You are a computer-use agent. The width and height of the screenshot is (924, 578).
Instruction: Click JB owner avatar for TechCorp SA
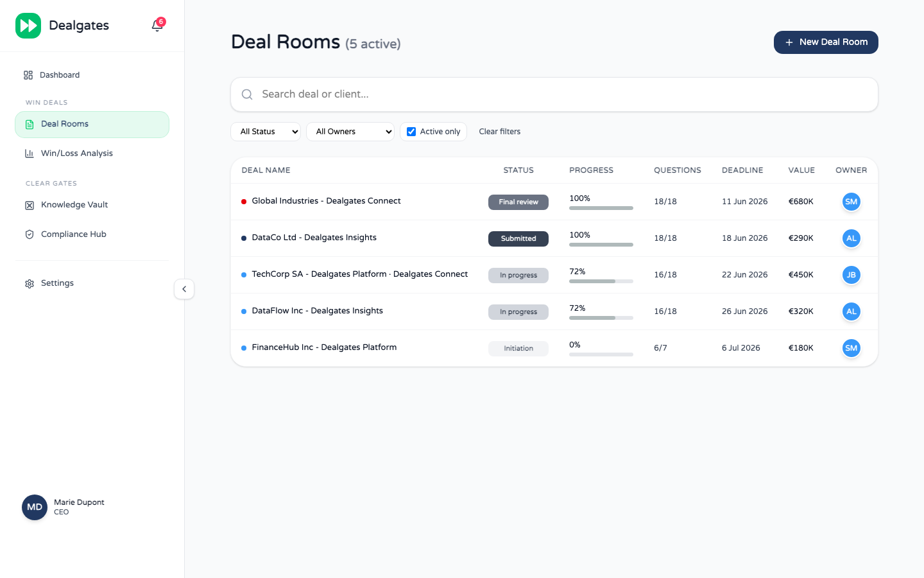point(851,275)
